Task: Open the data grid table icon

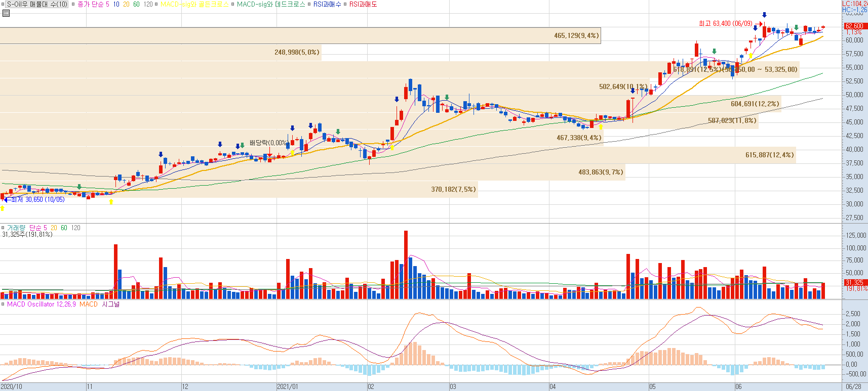Action: pos(6,13)
